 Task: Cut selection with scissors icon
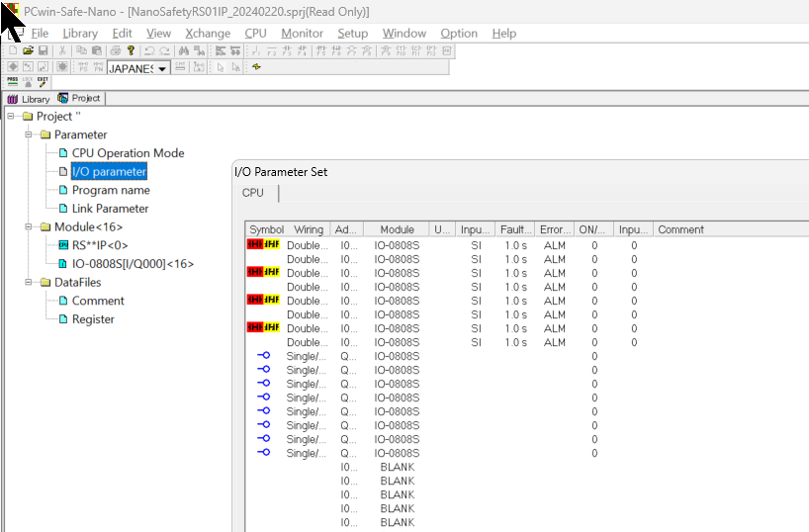point(62,50)
